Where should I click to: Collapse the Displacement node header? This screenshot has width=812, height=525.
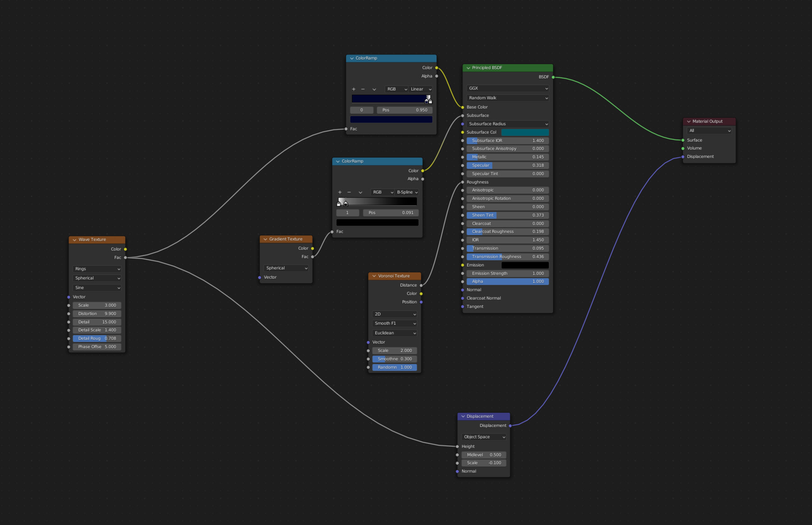[x=463, y=416]
